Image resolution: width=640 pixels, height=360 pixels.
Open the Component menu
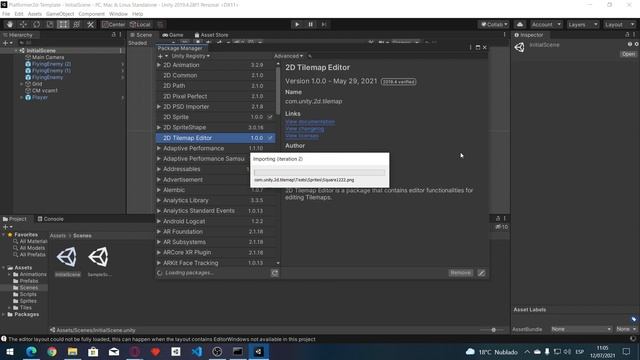click(x=91, y=14)
